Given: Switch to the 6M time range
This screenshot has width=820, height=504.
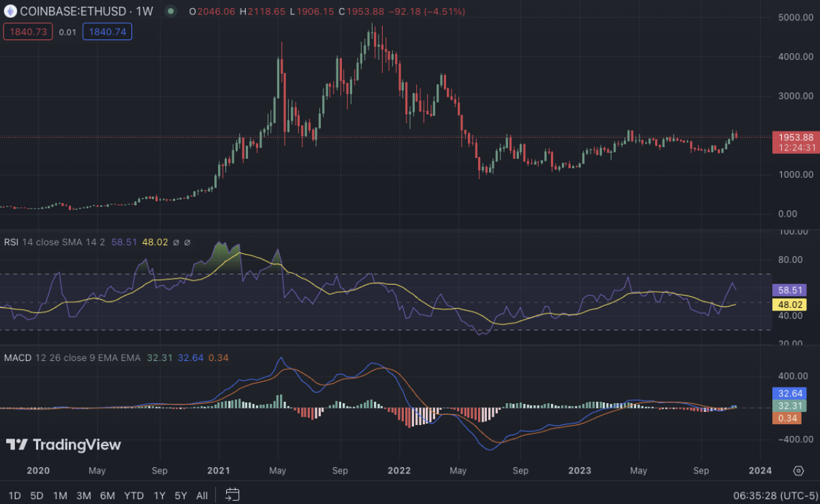Looking at the screenshot, I should pyautogui.click(x=108, y=495).
